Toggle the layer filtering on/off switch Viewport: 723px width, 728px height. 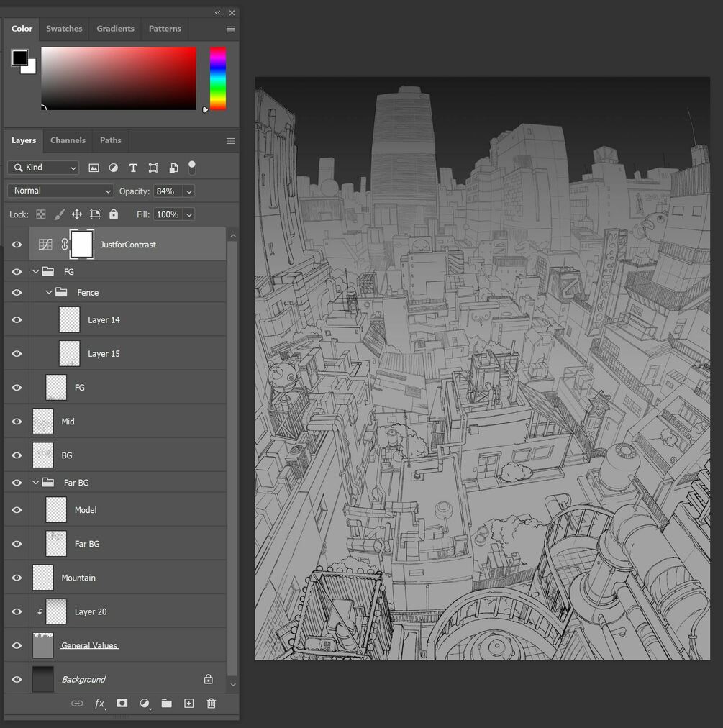192,168
